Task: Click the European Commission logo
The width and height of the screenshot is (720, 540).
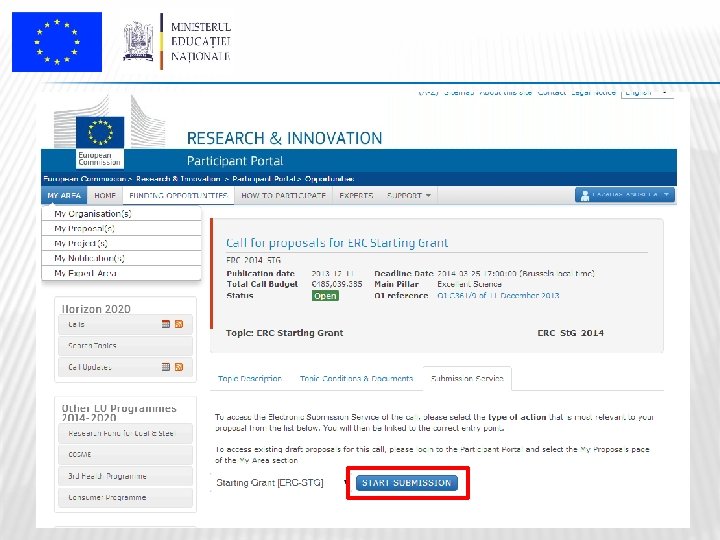Action: 100,142
